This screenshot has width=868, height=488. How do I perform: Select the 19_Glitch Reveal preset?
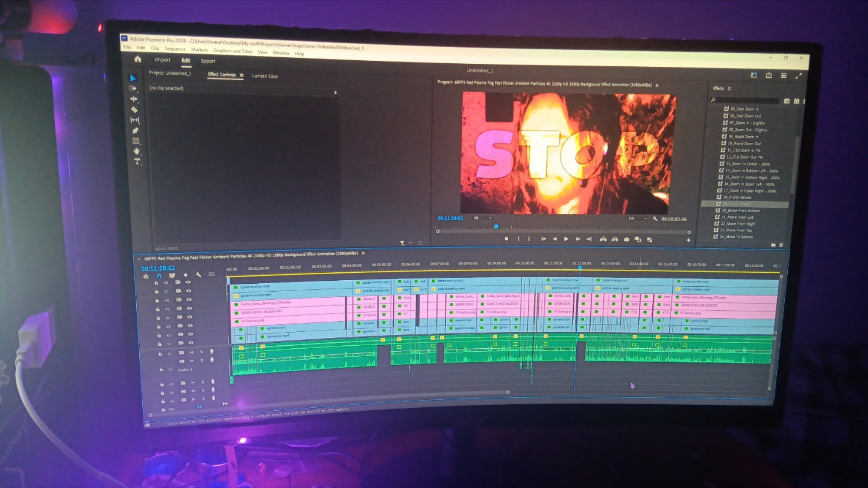745,204
